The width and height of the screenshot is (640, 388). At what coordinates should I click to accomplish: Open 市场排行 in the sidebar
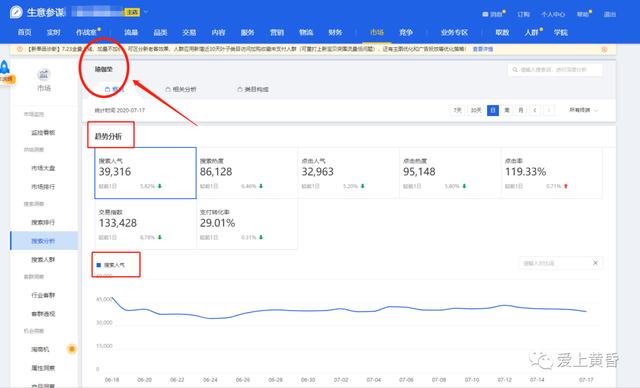tap(43, 187)
